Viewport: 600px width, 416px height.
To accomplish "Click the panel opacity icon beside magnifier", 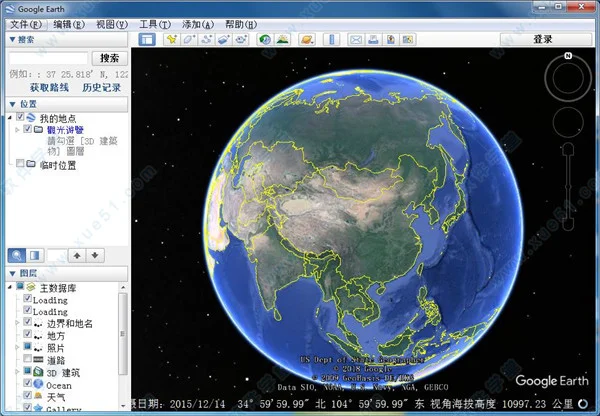I will 35,255.
